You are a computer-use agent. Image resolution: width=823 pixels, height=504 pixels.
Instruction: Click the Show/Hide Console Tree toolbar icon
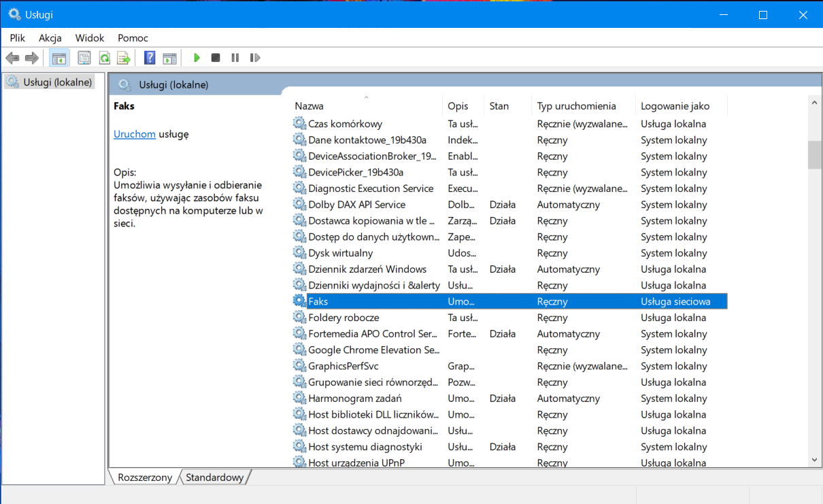(x=58, y=58)
